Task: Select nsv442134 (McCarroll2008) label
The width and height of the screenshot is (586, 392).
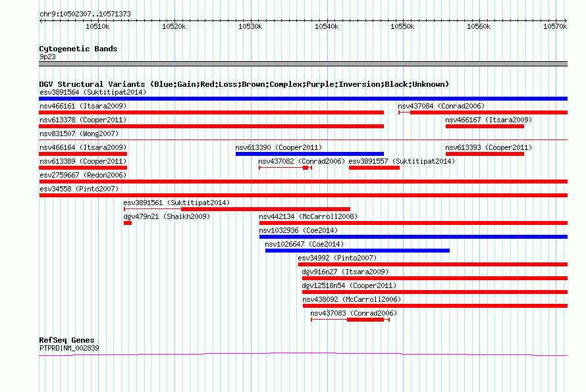Action: tap(308, 216)
